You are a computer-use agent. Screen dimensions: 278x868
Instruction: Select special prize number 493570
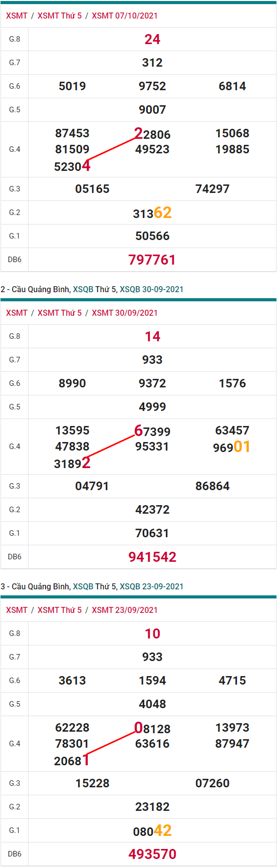[x=152, y=854]
